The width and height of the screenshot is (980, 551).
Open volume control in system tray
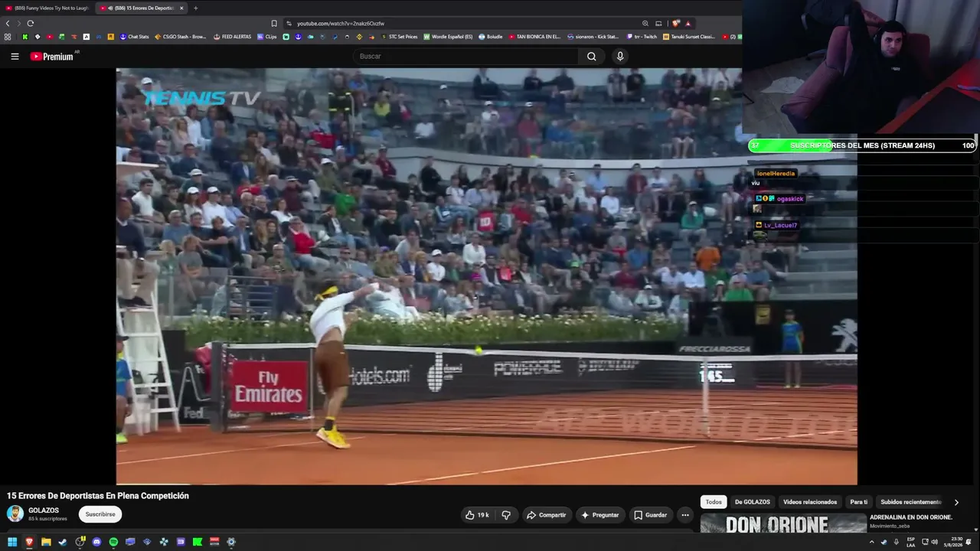935,542
